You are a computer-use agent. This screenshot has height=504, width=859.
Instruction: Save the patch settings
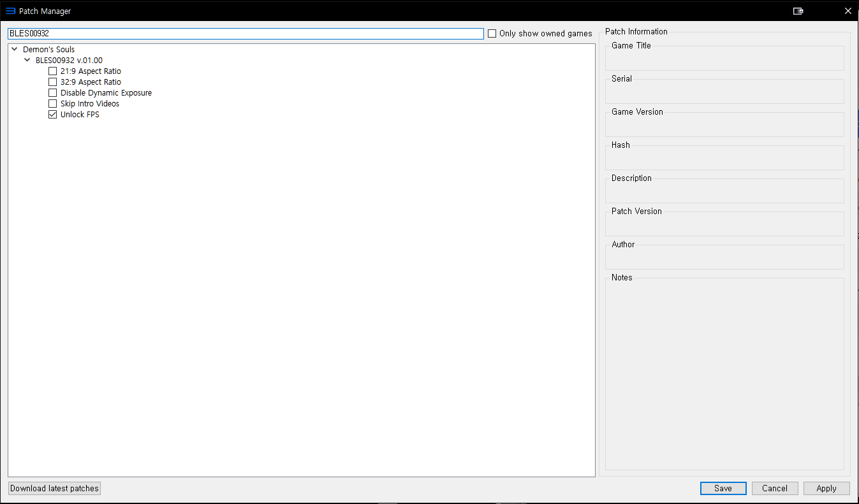723,489
